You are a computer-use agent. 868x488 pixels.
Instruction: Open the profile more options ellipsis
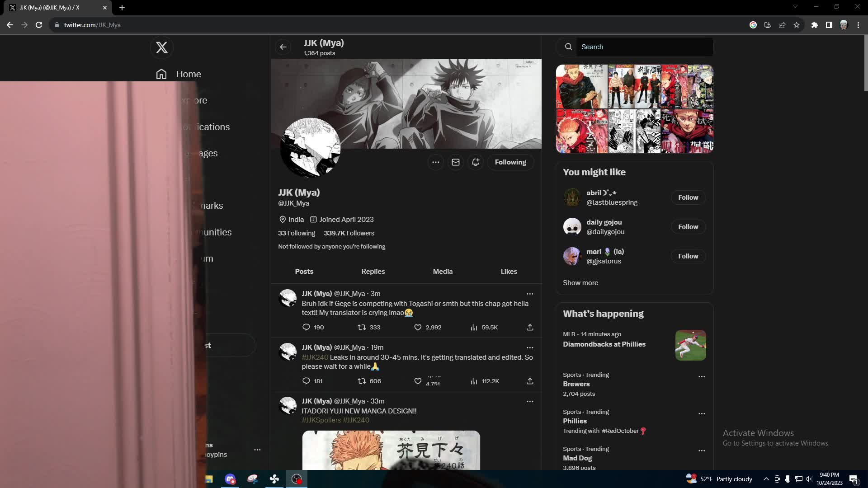[435, 162]
